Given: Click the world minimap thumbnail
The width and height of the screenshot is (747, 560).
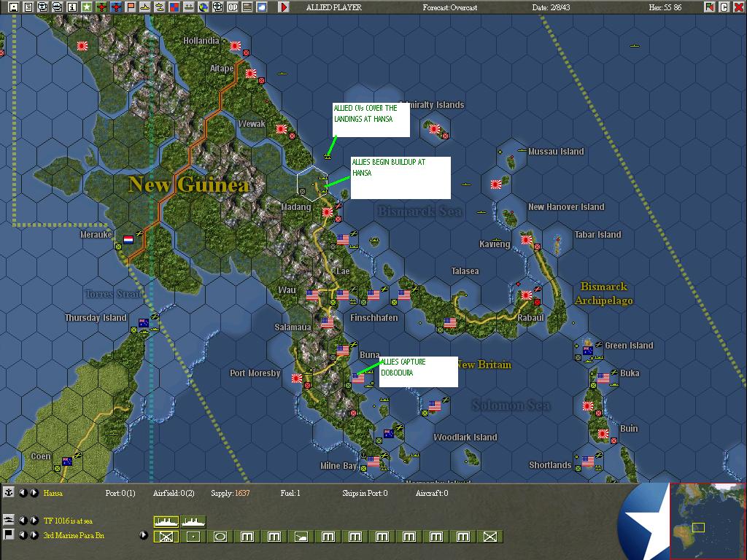Looking at the screenshot, I should pyautogui.click(x=708, y=521).
